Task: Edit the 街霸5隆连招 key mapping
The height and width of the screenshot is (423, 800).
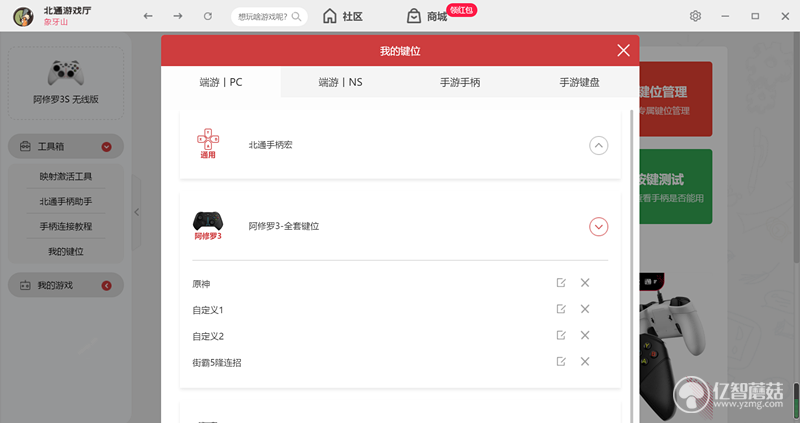Action: pyautogui.click(x=561, y=361)
